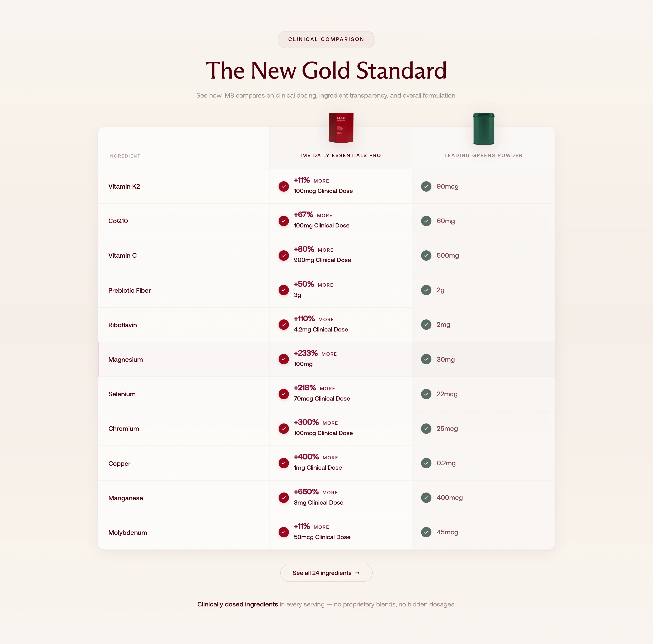Screen dimensions: 653x644
Task: Click the Magnesium ingredient row label
Action: [125, 360]
